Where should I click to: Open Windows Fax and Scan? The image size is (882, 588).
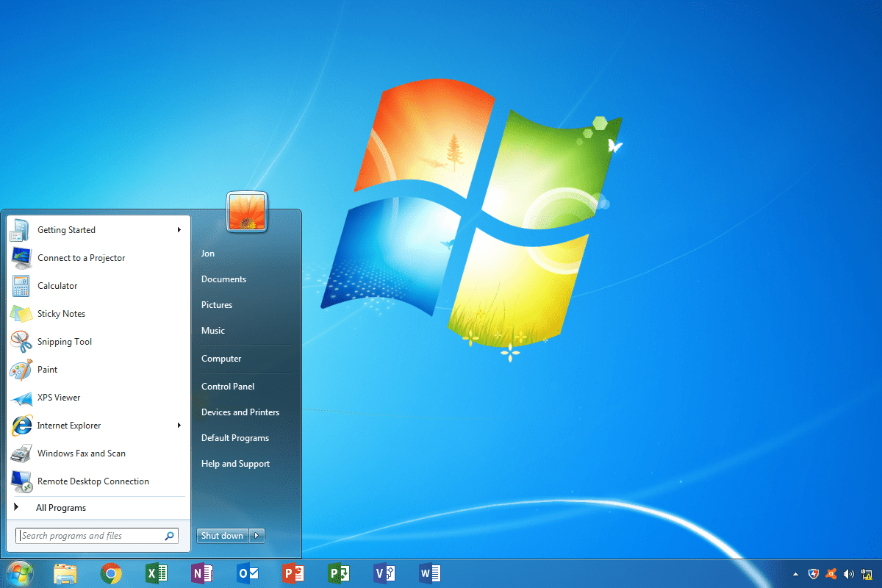81,453
